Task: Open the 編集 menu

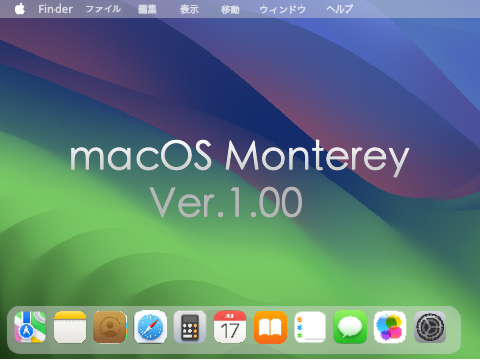Action: click(x=147, y=9)
